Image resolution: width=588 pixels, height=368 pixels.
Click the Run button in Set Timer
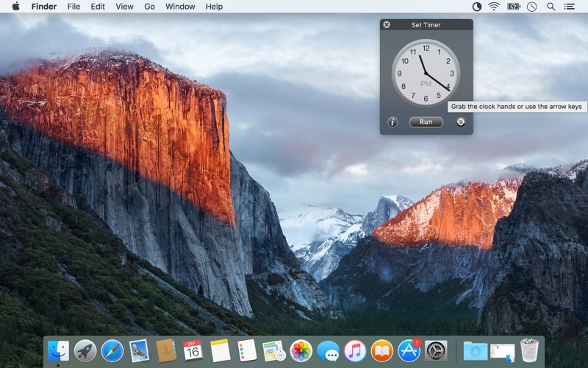point(426,122)
